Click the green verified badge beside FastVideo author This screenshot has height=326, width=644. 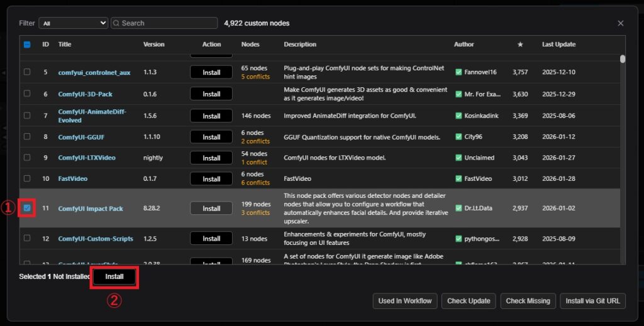point(458,179)
